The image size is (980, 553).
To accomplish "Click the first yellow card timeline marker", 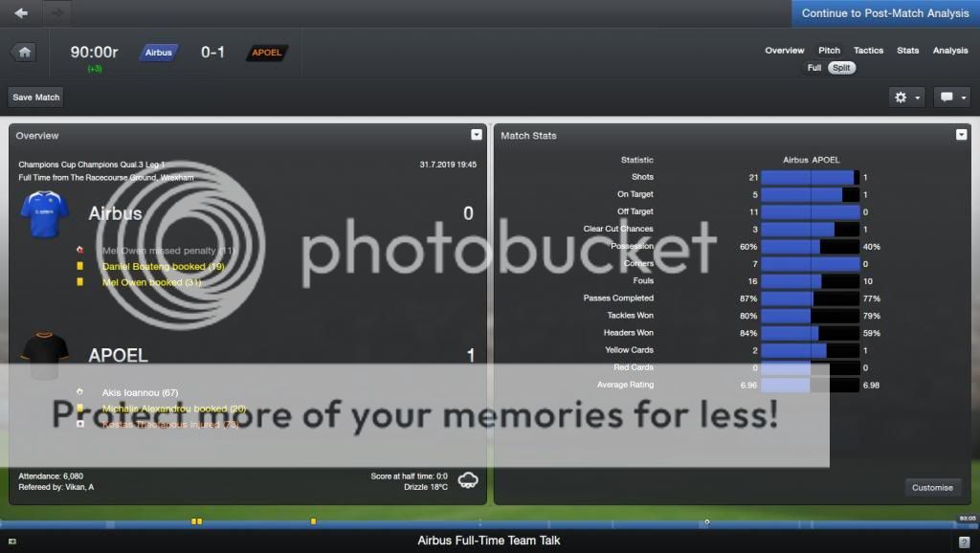I will [194, 521].
